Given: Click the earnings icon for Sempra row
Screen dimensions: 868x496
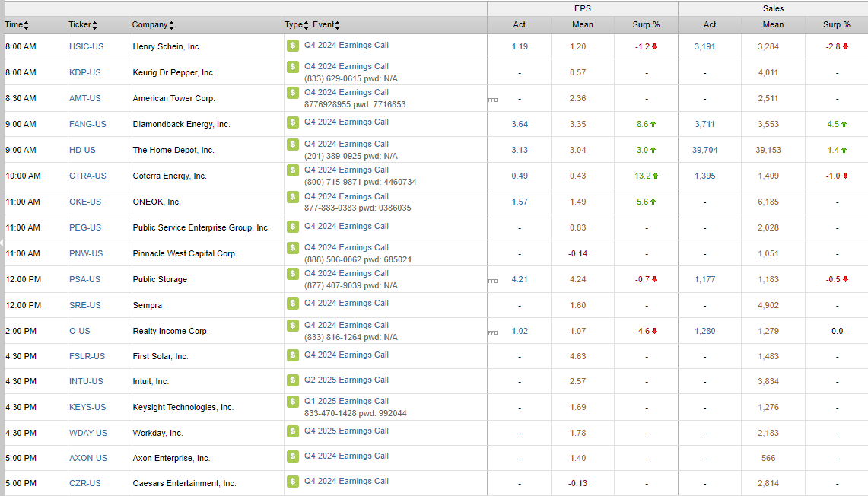Looking at the screenshot, I should click(x=293, y=304).
